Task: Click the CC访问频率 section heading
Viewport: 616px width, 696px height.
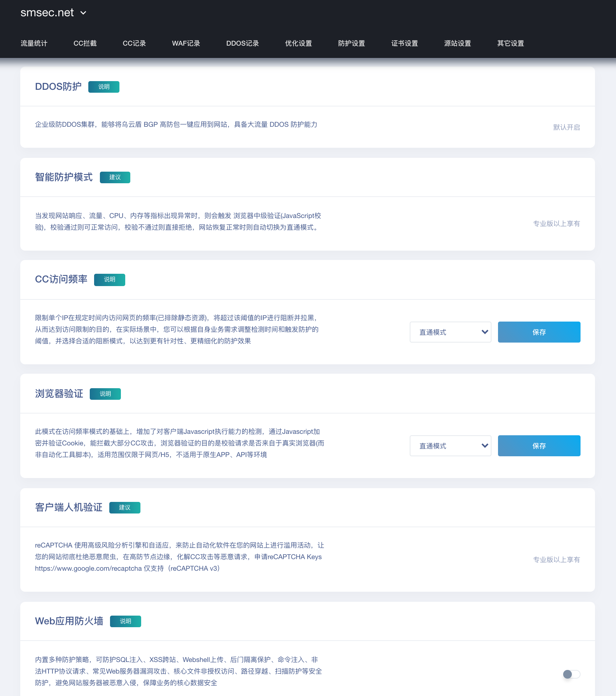Action: coord(61,280)
